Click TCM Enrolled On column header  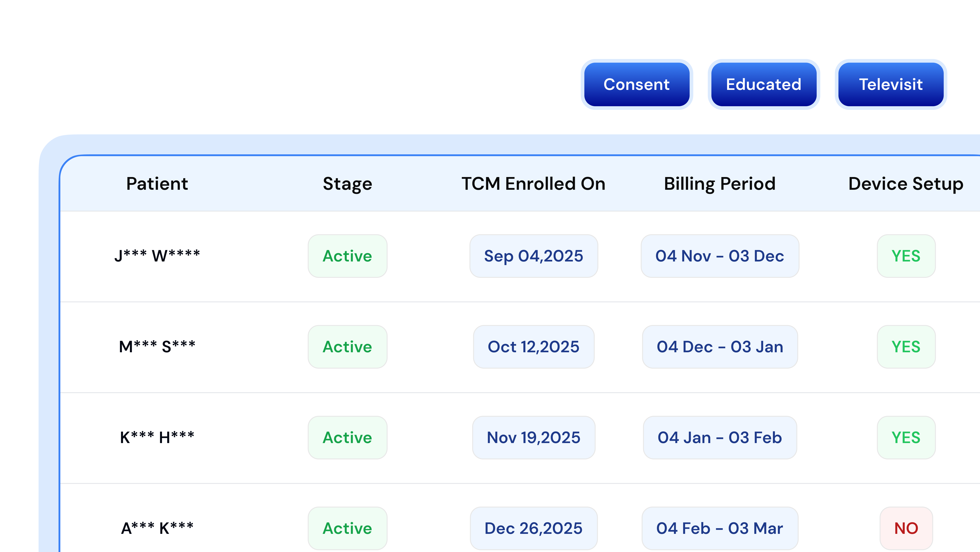(x=533, y=184)
